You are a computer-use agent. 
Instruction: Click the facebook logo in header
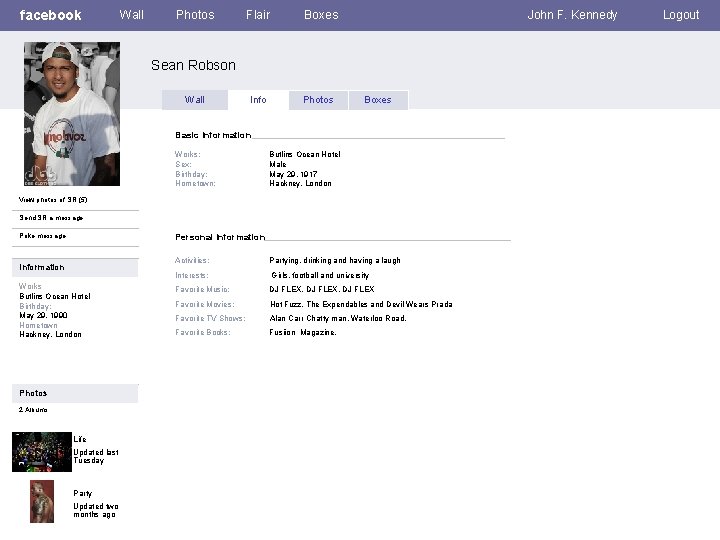coord(51,15)
